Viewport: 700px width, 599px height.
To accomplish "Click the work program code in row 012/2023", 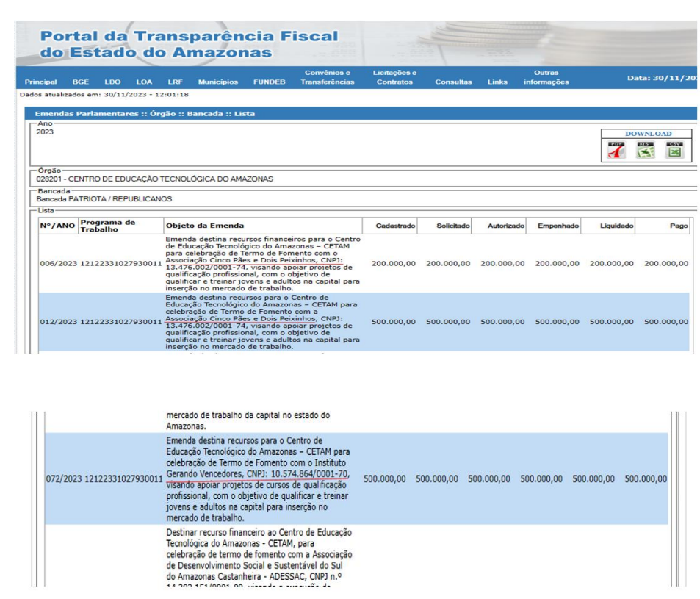I will pyautogui.click(x=121, y=322).
